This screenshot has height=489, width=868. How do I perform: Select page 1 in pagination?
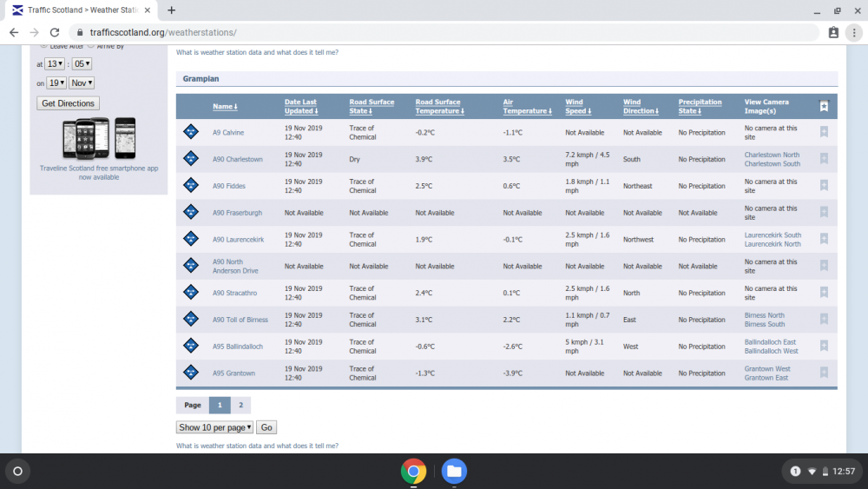220,405
